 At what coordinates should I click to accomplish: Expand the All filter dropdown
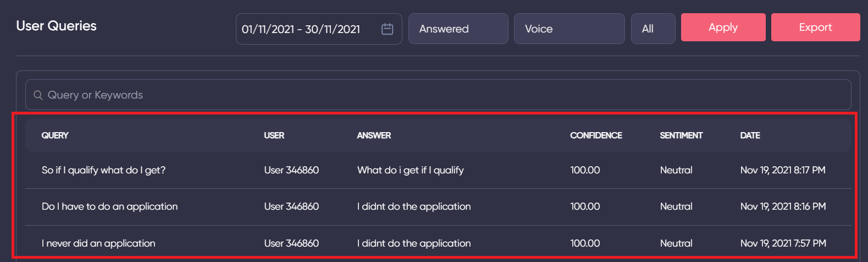click(653, 29)
